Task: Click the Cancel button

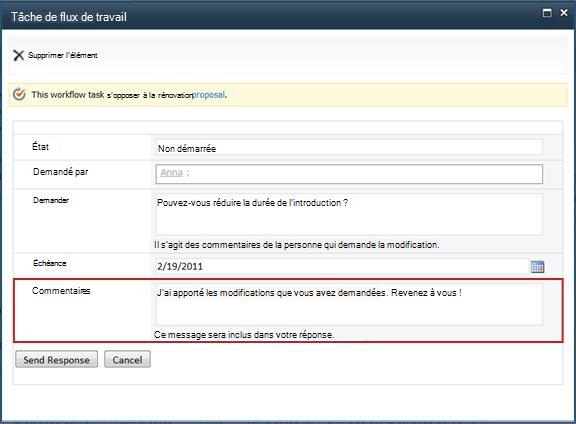Action: click(x=127, y=359)
